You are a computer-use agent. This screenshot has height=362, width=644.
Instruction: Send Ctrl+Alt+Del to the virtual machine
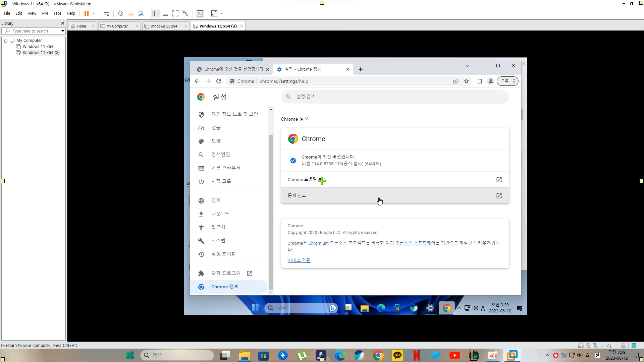pyautogui.click(x=106, y=13)
